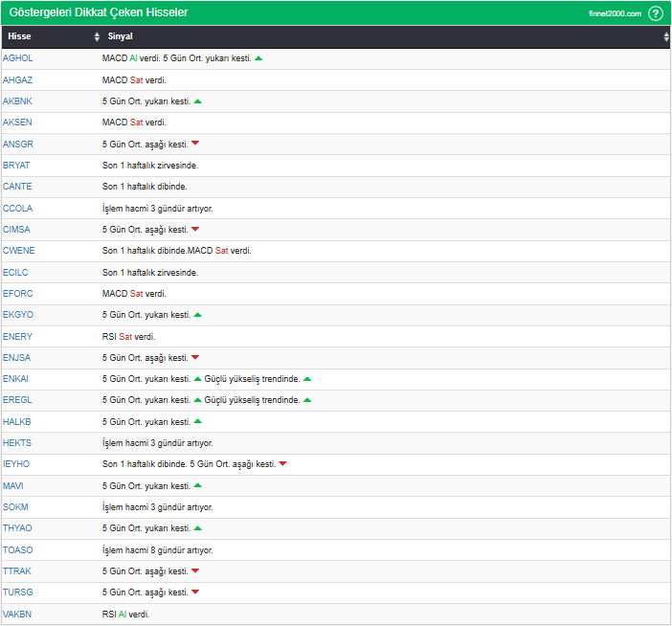Open BRYAT stock link
Viewport: 672px width, 626px height.
point(16,165)
